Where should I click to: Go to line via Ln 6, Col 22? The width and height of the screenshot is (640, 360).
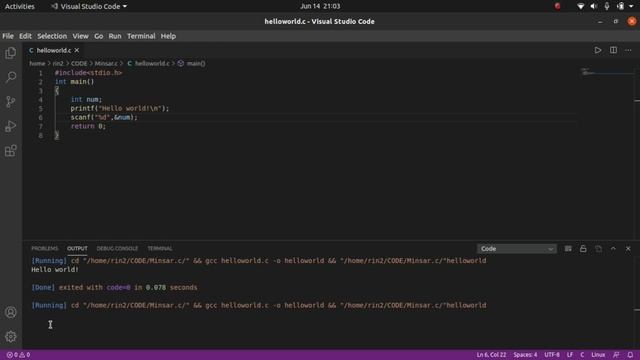pyautogui.click(x=491, y=355)
